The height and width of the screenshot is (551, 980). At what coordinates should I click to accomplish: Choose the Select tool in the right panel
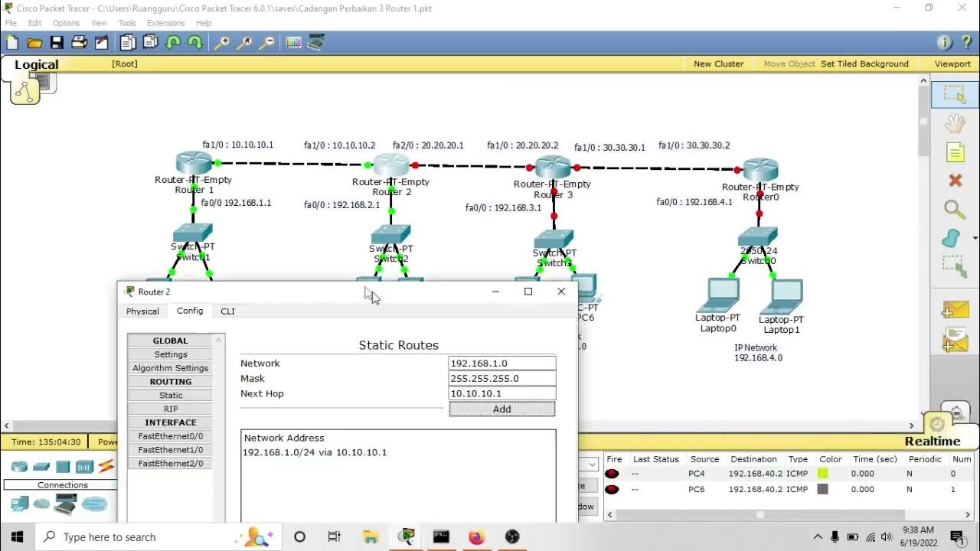[x=955, y=94]
